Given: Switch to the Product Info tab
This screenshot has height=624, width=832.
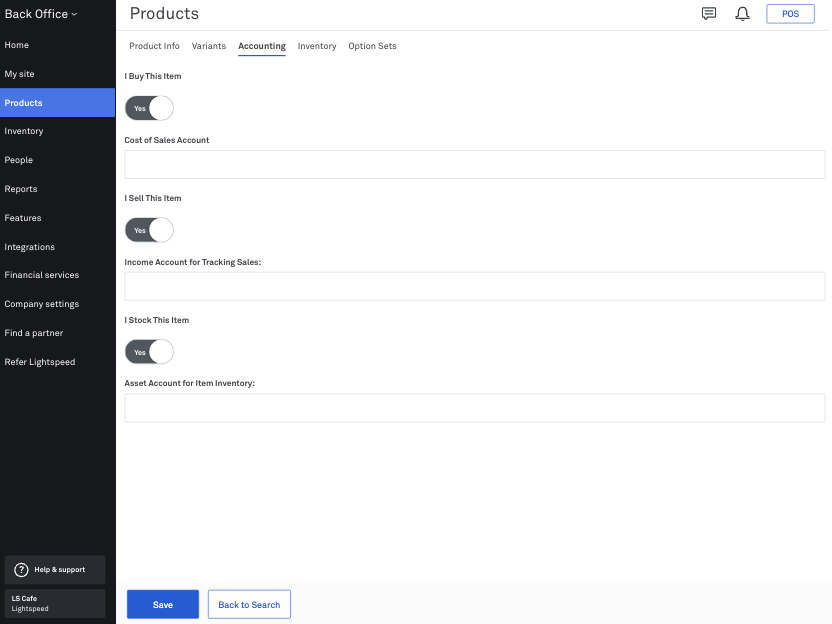Looking at the screenshot, I should [x=154, y=46].
